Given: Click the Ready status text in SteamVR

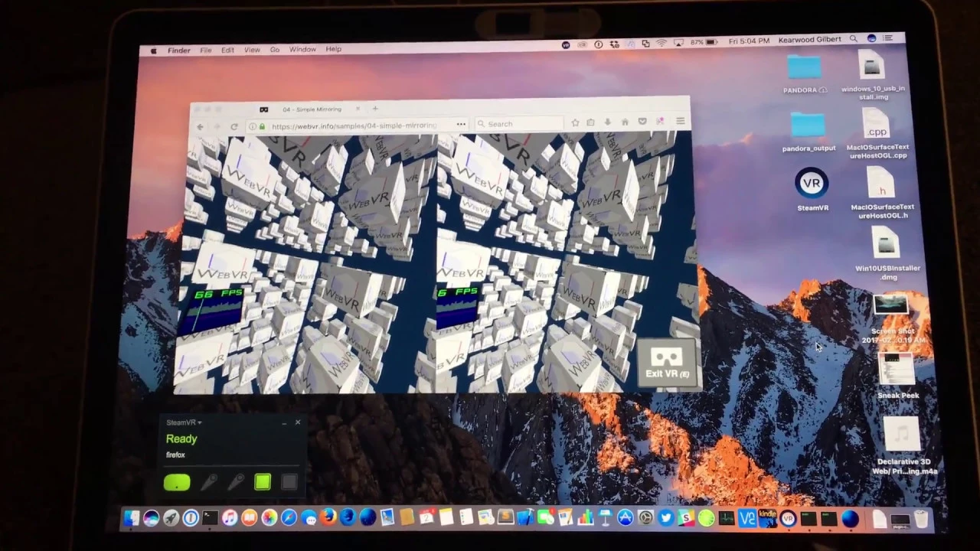Looking at the screenshot, I should click(181, 439).
